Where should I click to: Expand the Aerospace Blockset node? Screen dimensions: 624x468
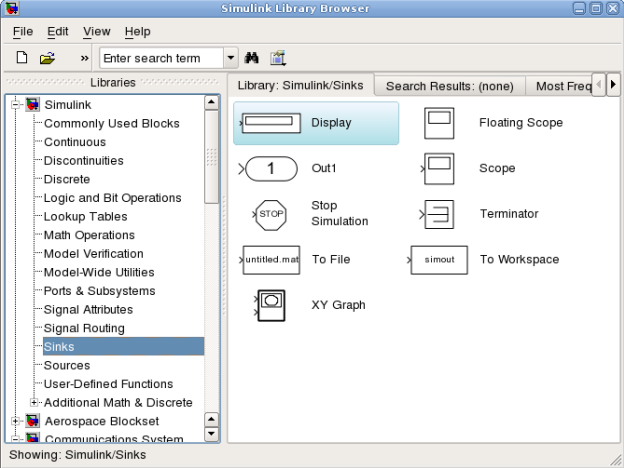[x=16, y=421]
